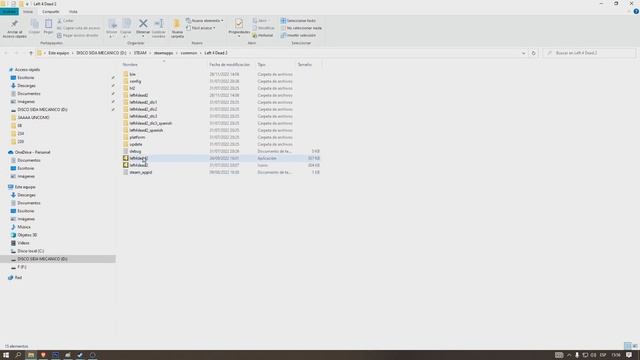Click the Pegar clipboard icon
This screenshot has height=360, width=640.
[48, 24]
